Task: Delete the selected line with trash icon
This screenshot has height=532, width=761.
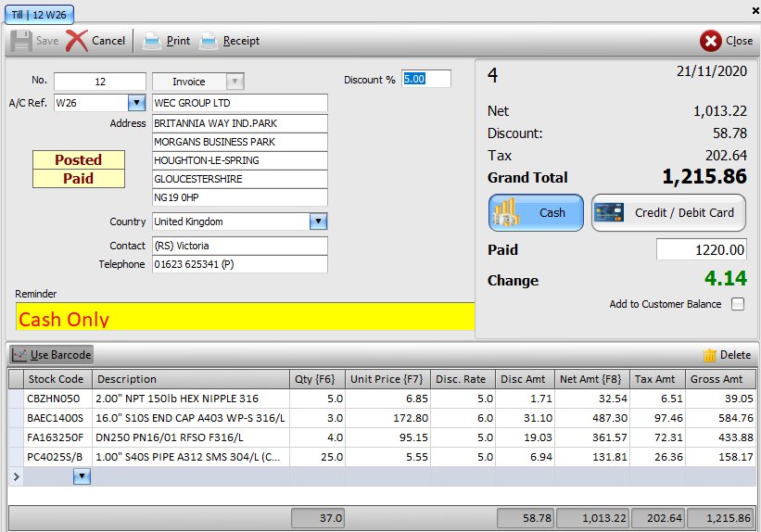Action: (x=711, y=355)
